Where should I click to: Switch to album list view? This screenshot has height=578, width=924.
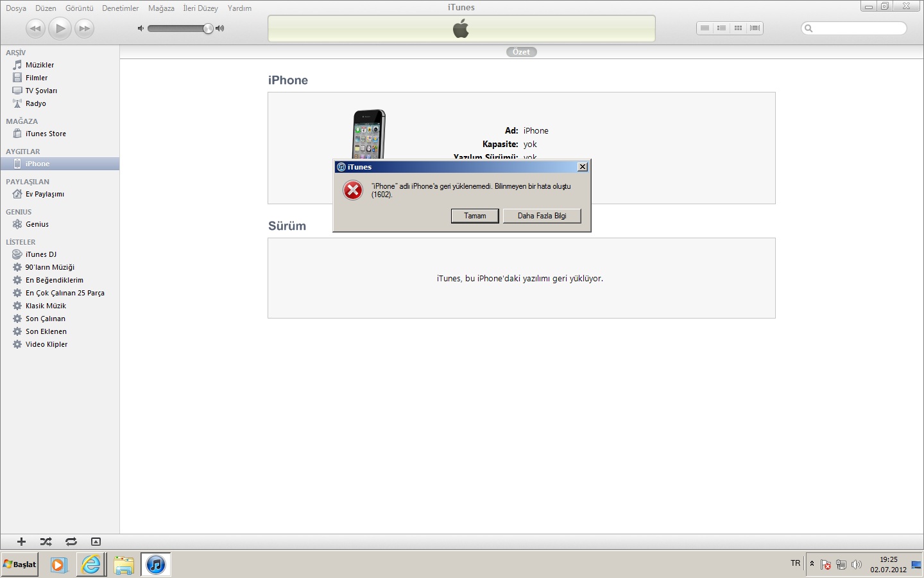[x=721, y=28]
